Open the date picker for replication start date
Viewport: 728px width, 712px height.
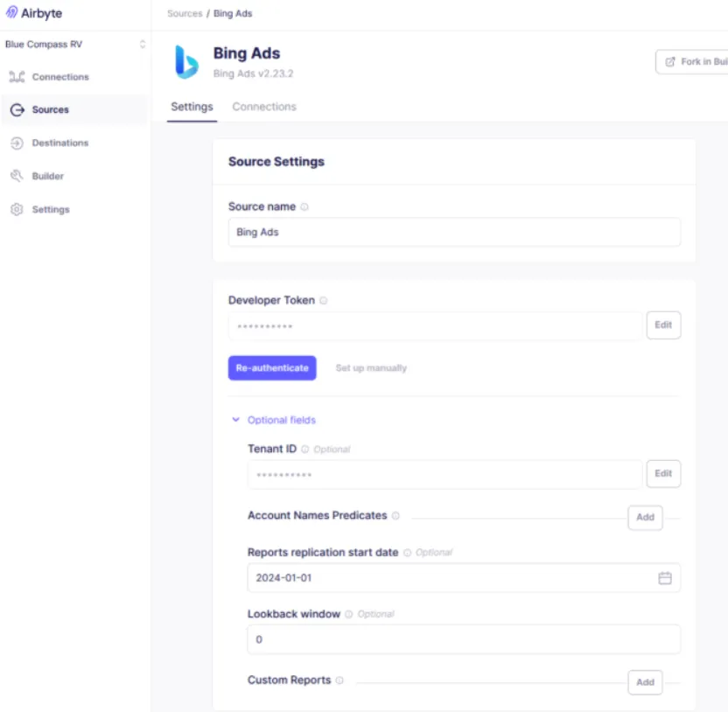point(665,577)
